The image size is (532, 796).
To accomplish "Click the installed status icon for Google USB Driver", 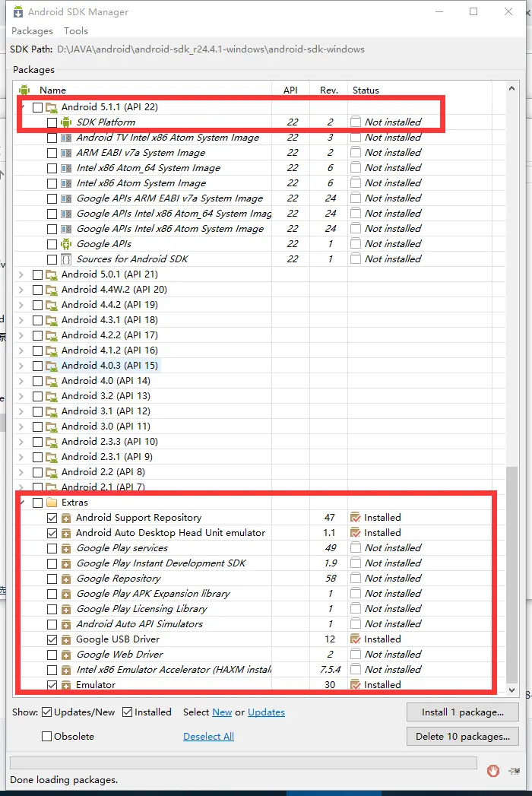I will pos(356,639).
